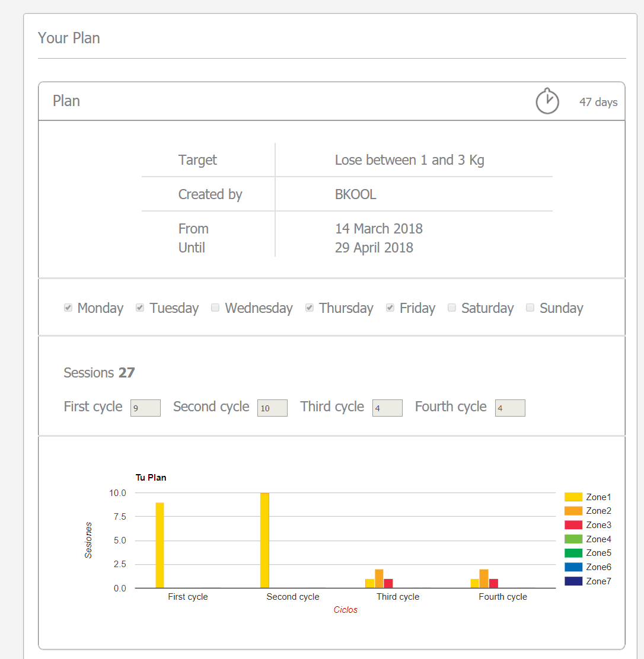Image resolution: width=644 pixels, height=659 pixels.
Task: Toggle the Monday checkbox
Action: point(68,308)
